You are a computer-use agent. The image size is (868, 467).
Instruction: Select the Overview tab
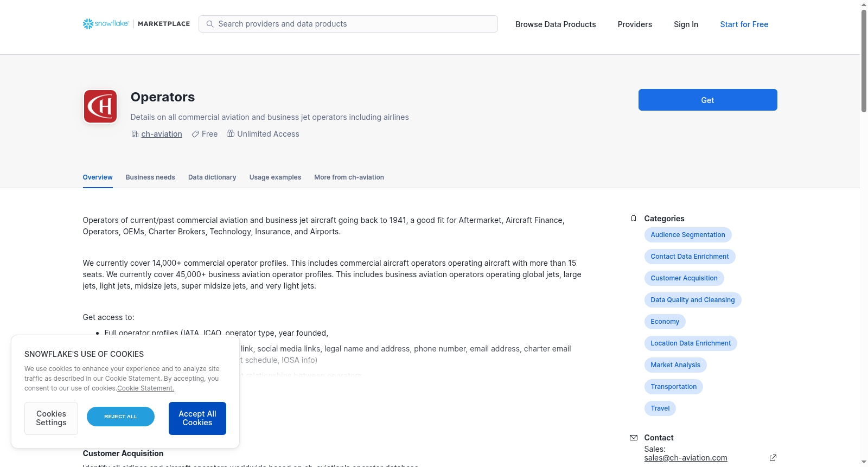(98, 177)
